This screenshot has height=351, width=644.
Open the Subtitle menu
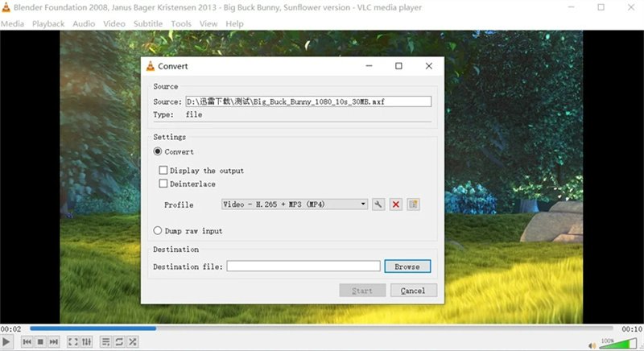tap(148, 24)
